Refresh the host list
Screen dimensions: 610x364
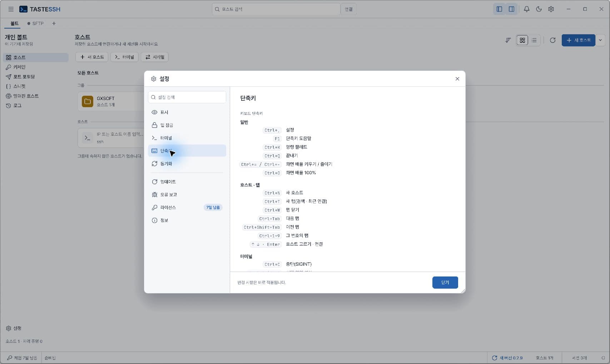(x=552, y=40)
